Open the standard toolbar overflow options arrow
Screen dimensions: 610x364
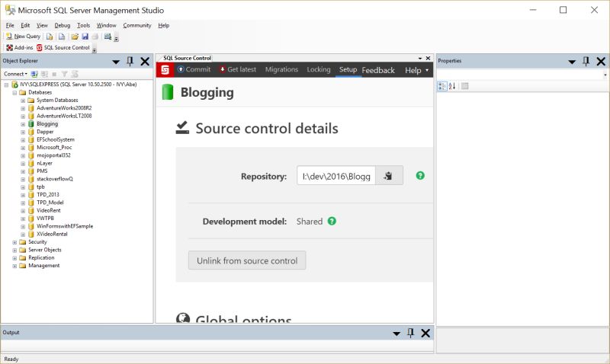(117, 37)
